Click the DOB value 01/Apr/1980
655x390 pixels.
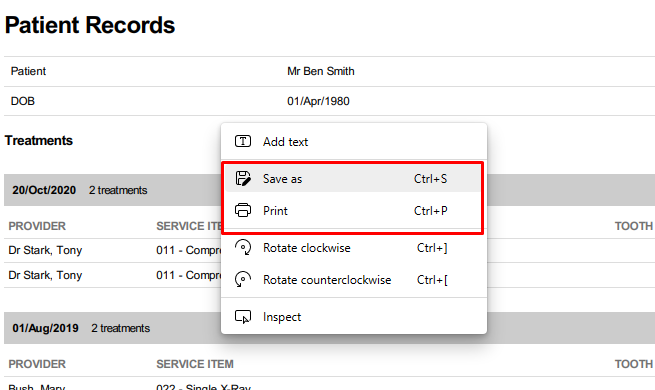tap(318, 101)
